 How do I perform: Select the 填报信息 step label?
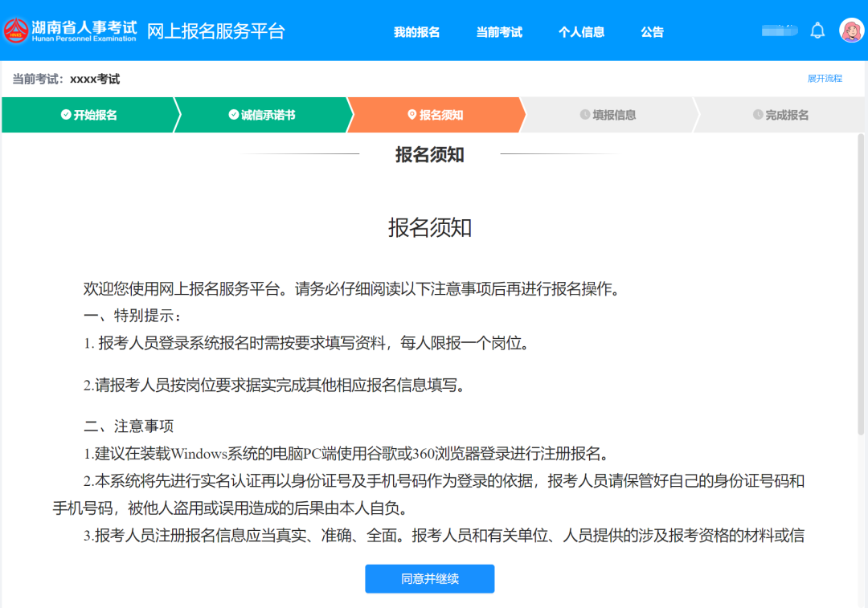click(614, 115)
